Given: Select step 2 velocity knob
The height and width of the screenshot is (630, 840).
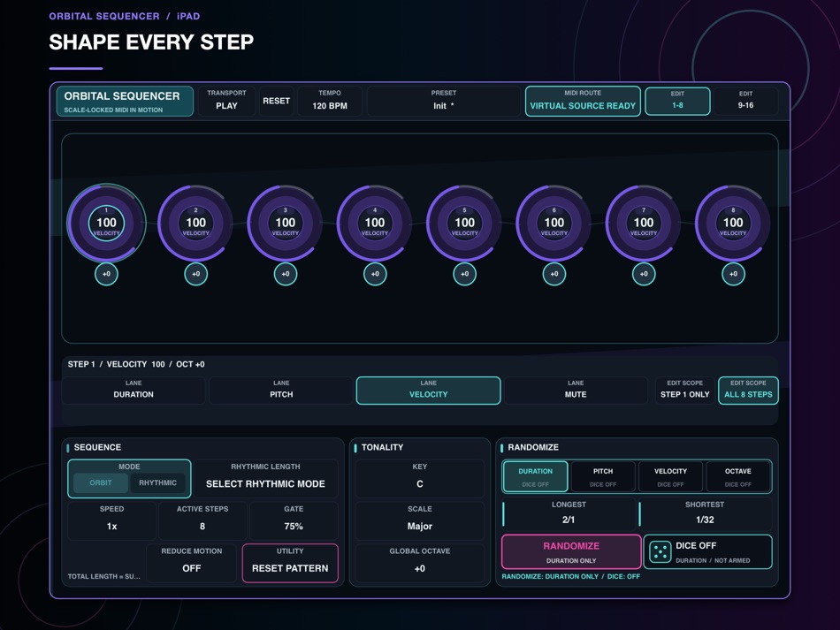Looking at the screenshot, I should coord(196,223).
